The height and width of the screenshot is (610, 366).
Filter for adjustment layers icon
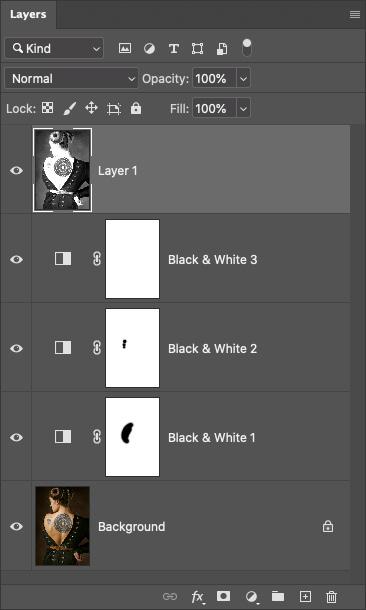[x=149, y=49]
